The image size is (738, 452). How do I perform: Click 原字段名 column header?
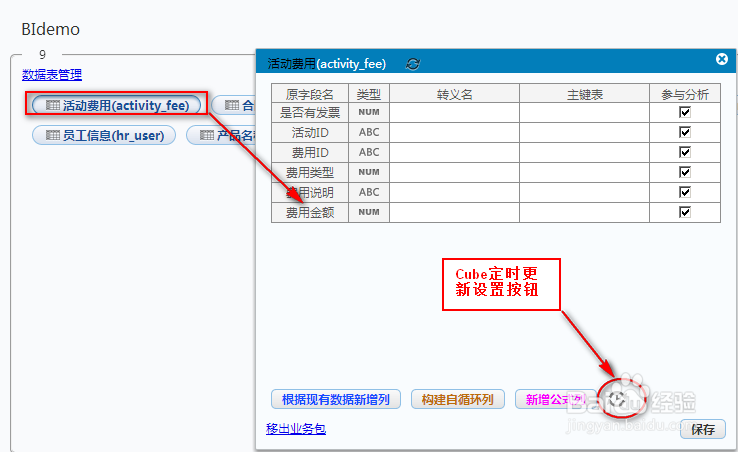pyautogui.click(x=310, y=94)
